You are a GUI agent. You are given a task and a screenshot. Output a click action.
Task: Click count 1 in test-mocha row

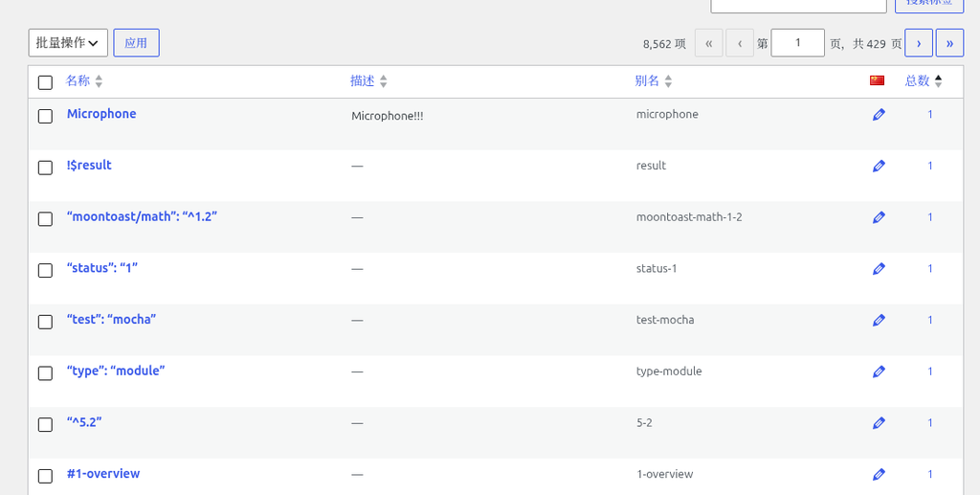pyautogui.click(x=930, y=320)
